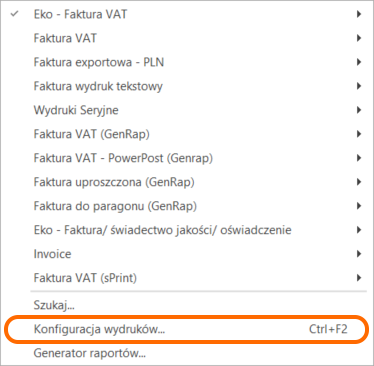The height and width of the screenshot is (366, 374).
Task: Expand the Eko - Faktura VAT submenu arrow
Action: tap(359, 14)
